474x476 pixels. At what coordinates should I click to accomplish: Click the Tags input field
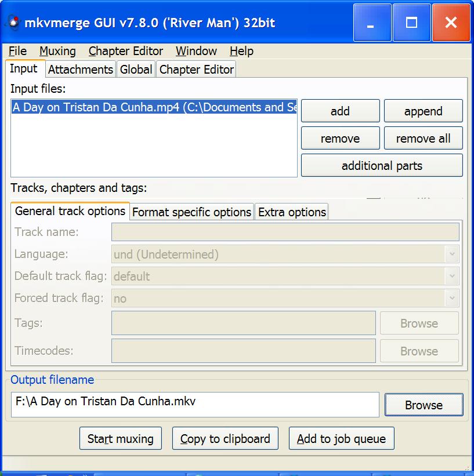pyautogui.click(x=244, y=323)
